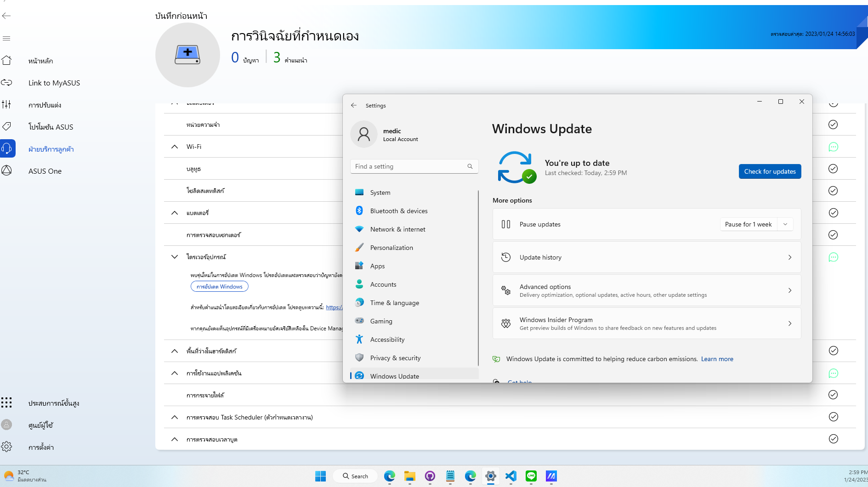Open Gaming settings category

tap(414, 321)
